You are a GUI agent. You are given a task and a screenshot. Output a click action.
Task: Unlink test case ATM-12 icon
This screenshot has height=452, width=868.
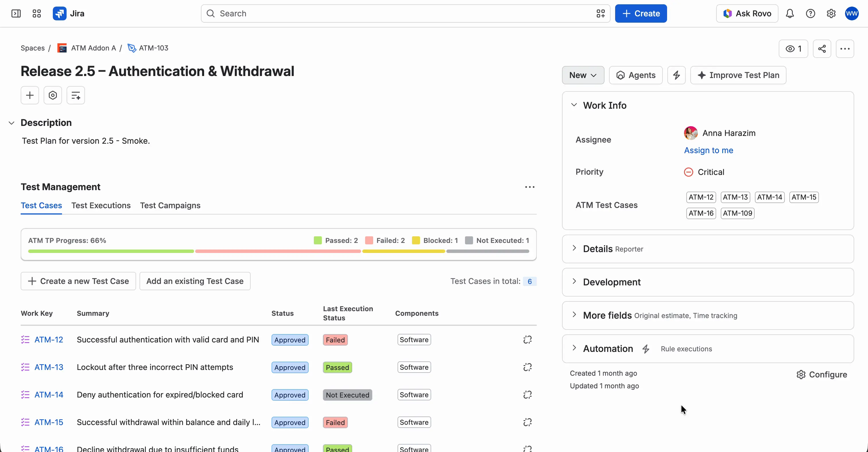click(527, 340)
